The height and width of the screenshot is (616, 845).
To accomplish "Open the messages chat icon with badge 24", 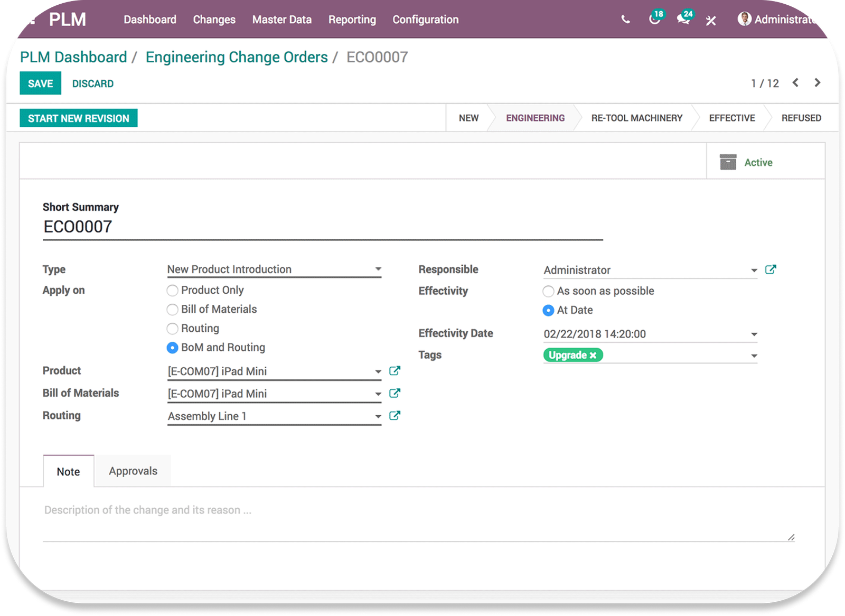I will click(683, 20).
